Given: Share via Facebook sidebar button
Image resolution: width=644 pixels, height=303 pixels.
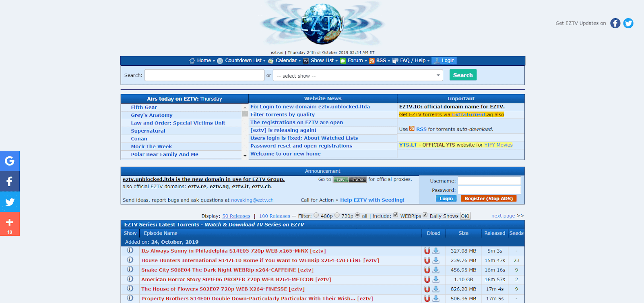Looking at the screenshot, I should pyautogui.click(x=10, y=181).
